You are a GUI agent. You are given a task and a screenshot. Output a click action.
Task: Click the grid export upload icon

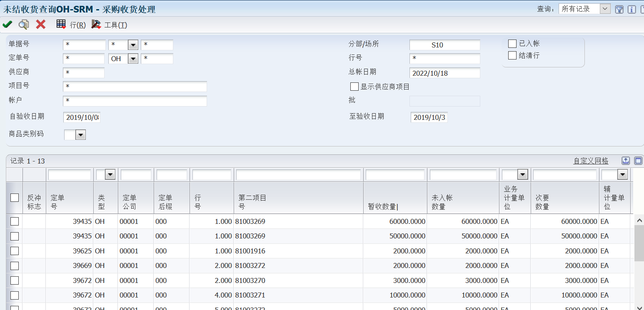[626, 161]
